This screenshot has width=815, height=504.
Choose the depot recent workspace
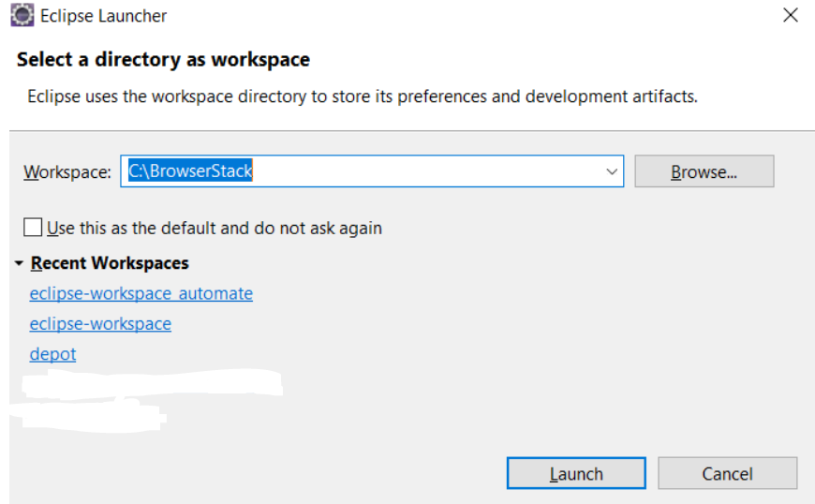coord(52,354)
